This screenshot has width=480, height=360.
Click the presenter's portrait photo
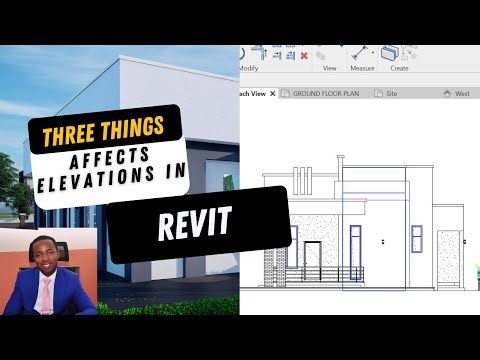[x=49, y=272]
